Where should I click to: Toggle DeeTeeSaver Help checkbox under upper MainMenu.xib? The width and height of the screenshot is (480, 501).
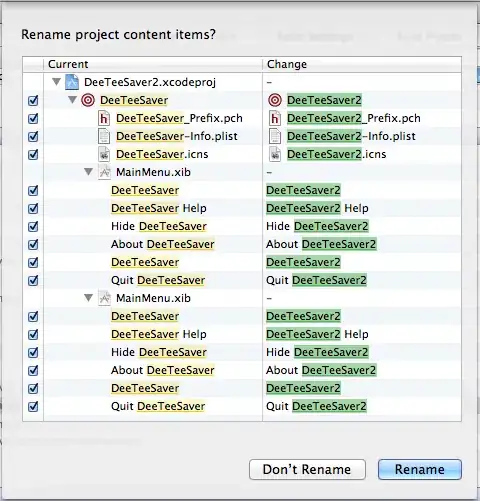(33, 208)
